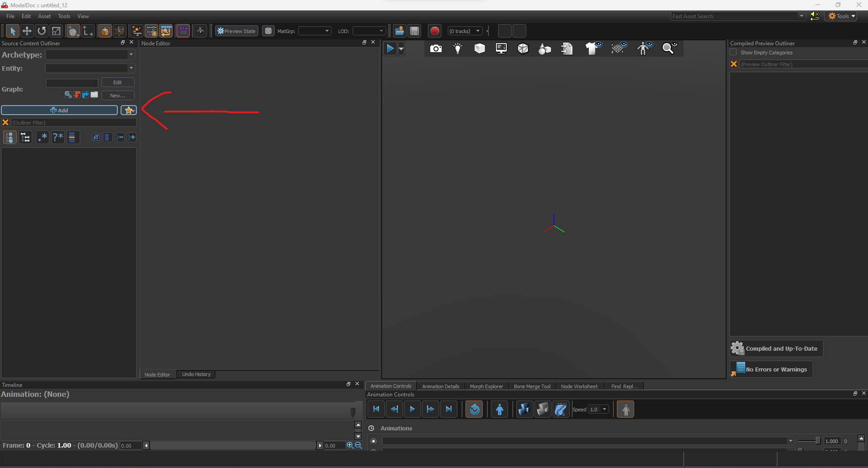Open the MatGrp dropdown
The width and height of the screenshot is (868, 468).
[315, 31]
